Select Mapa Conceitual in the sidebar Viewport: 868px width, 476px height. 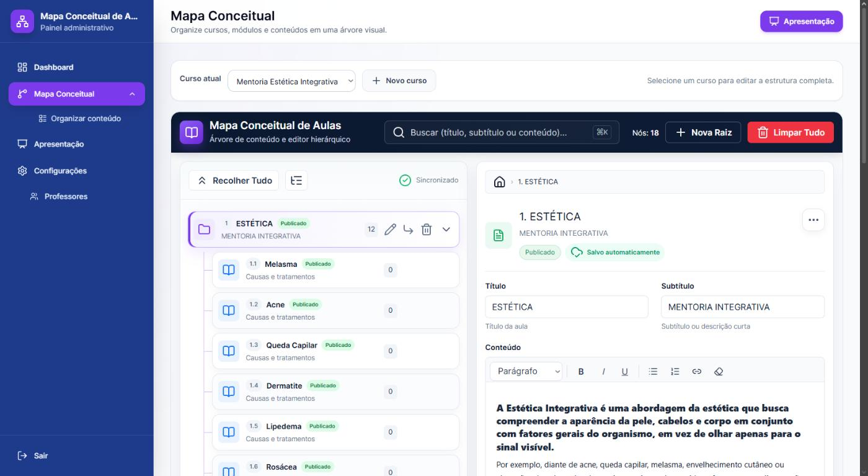click(x=77, y=94)
